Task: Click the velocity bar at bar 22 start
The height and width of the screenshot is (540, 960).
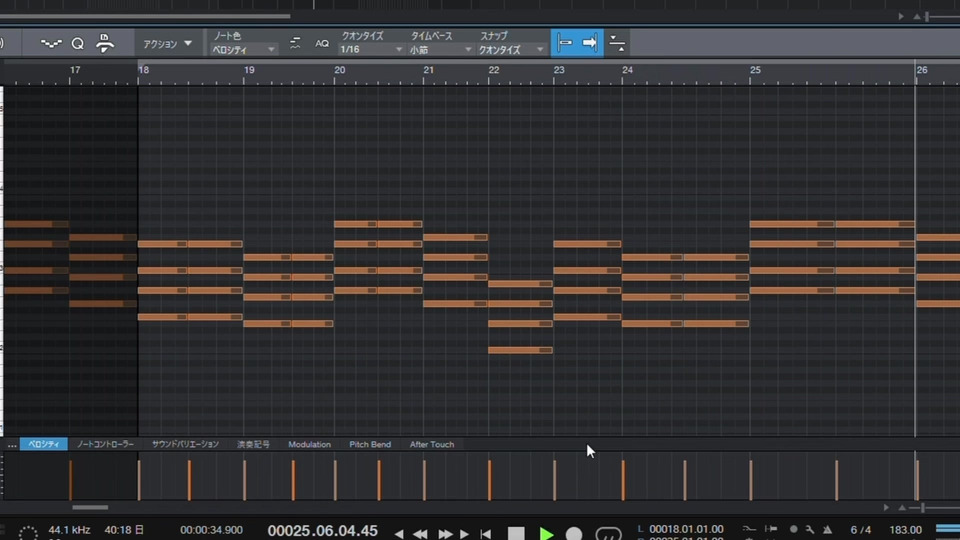Action: [x=489, y=479]
